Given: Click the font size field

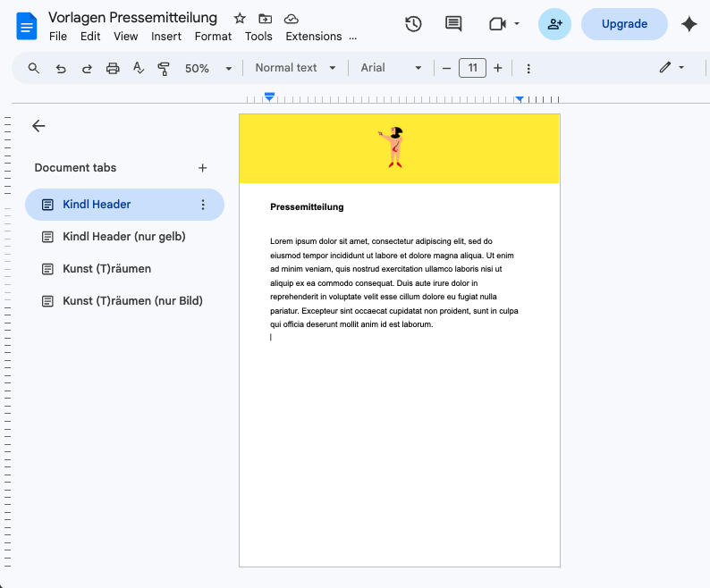Looking at the screenshot, I should [472, 68].
